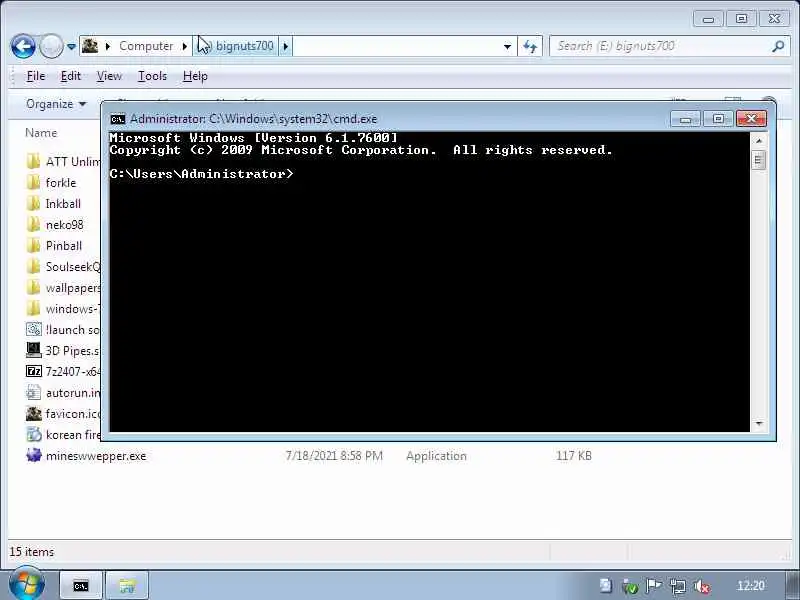
Task: Minimize the cmd.exe window
Action: click(685, 119)
